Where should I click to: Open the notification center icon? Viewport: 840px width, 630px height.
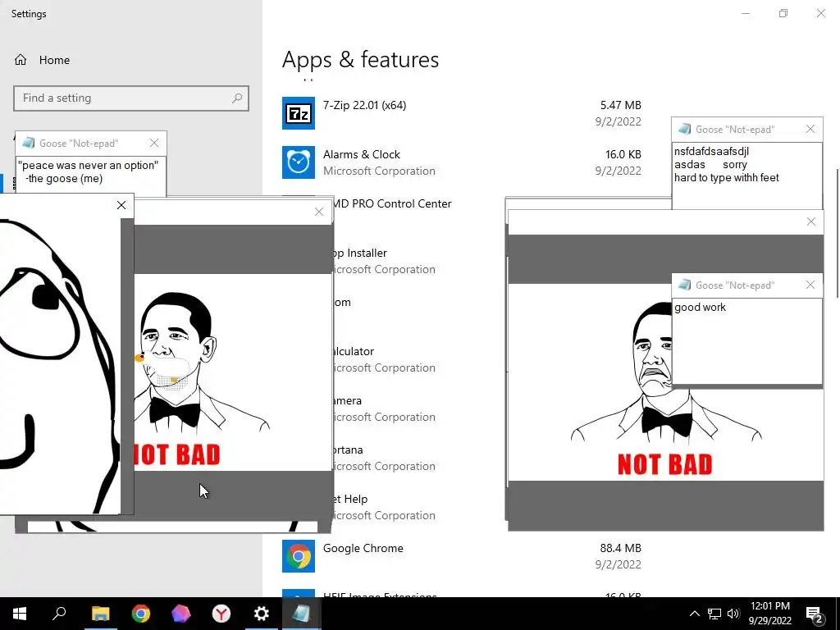[815, 614]
